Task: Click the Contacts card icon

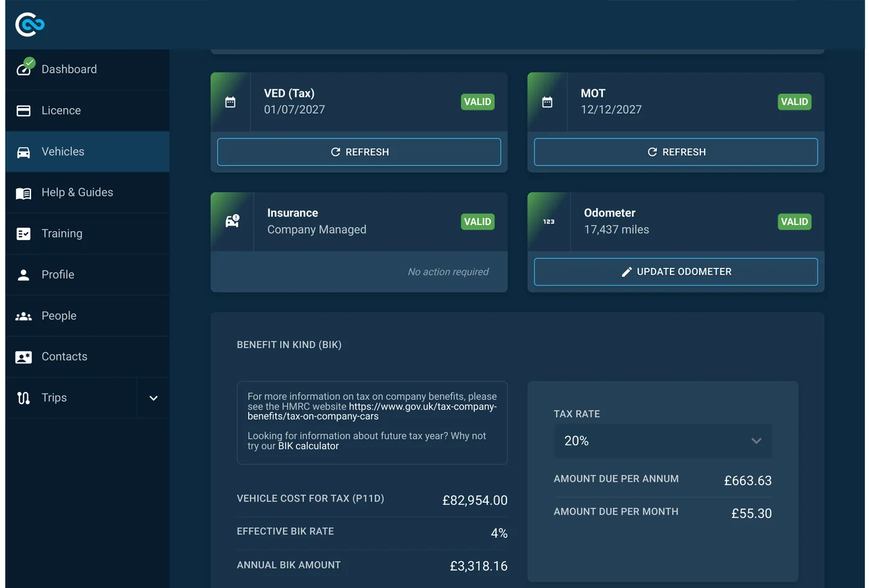Action: pos(24,357)
